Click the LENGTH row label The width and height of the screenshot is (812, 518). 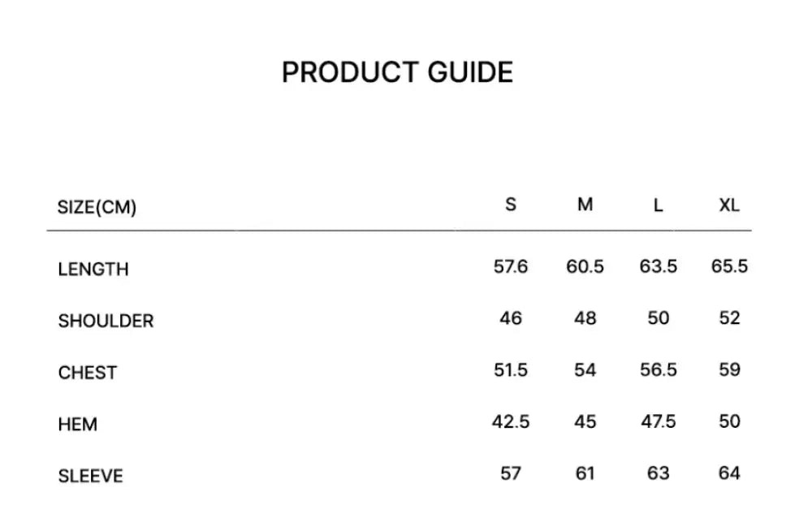coord(93,270)
